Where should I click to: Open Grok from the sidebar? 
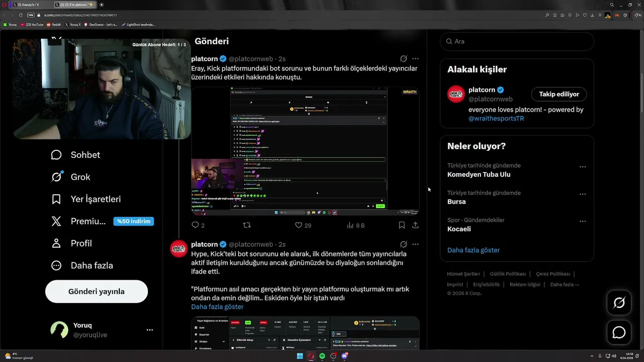70,177
